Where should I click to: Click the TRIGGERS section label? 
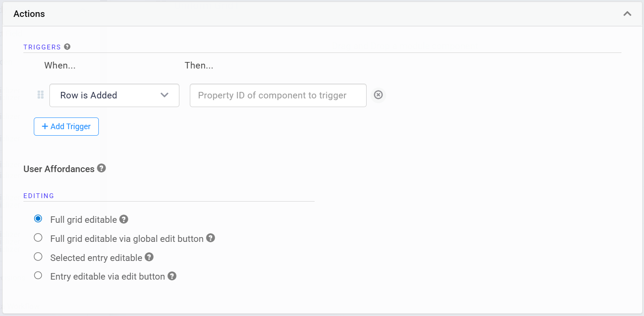[42, 47]
